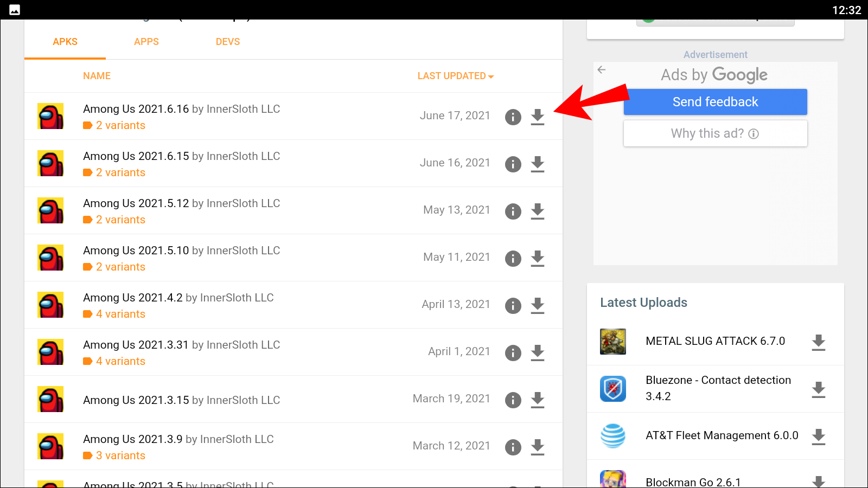Sort by Last Updated column

455,76
